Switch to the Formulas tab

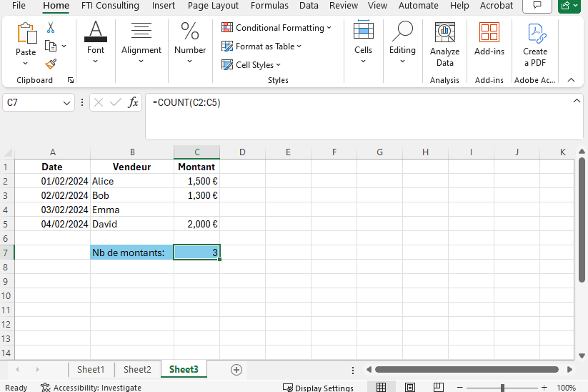click(x=269, y=6)
